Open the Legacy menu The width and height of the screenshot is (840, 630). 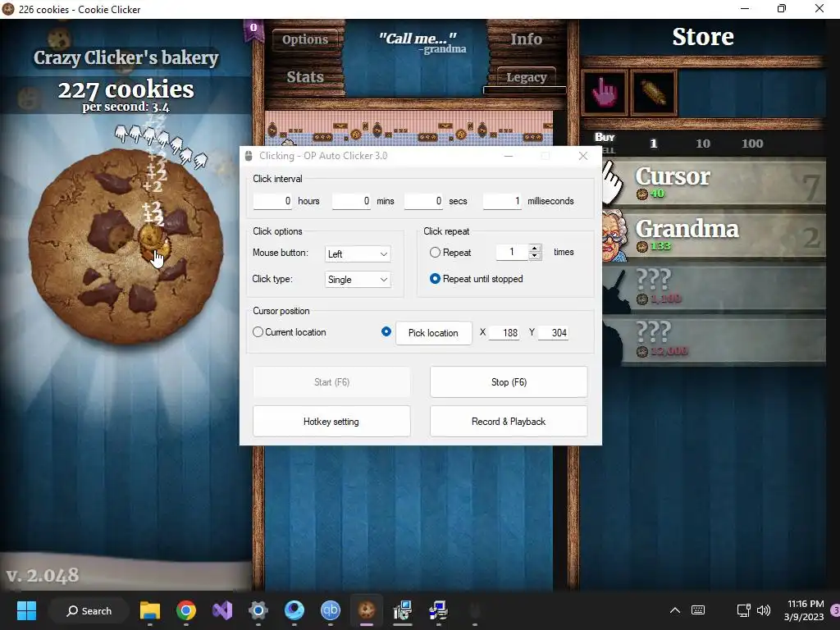tap(526, 77)
